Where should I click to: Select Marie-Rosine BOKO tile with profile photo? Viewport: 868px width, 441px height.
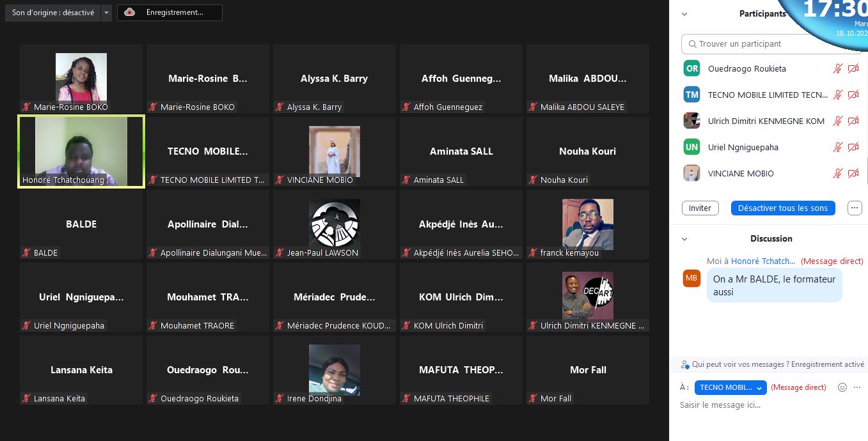tap(81, 79)
